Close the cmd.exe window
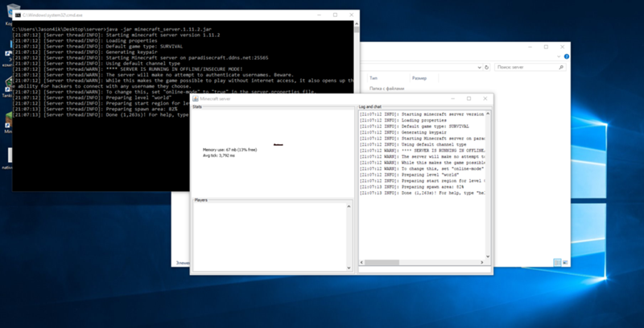 click(351, 15)
